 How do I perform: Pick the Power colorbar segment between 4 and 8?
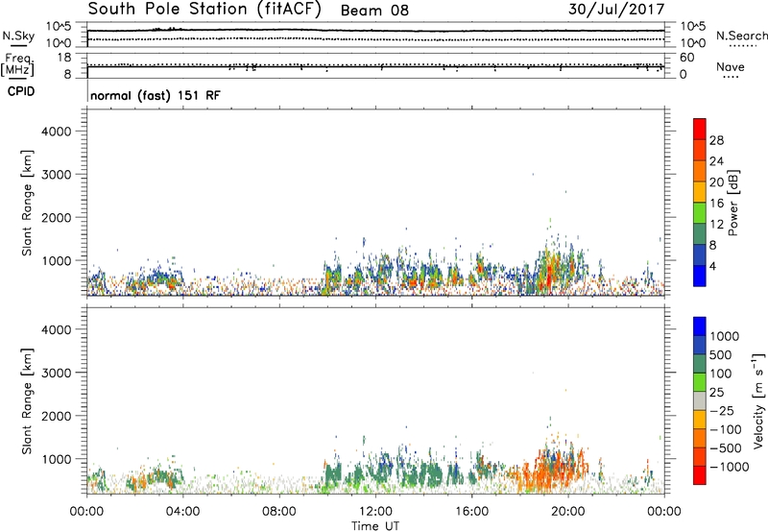coord(700,254)
